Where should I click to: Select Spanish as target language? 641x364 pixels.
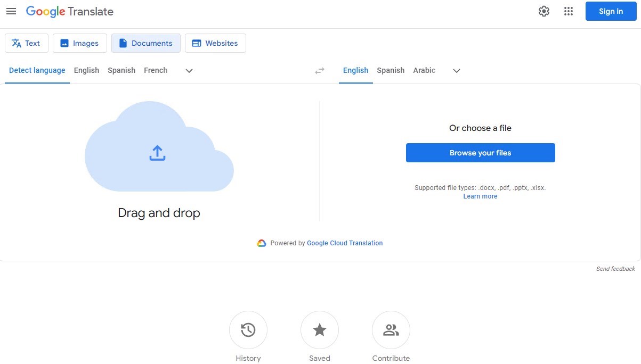[391, 70]
